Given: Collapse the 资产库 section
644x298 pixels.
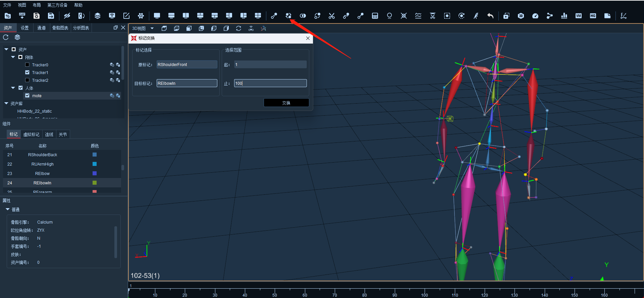Looking at the screenshot, I should tap(6, 103).
